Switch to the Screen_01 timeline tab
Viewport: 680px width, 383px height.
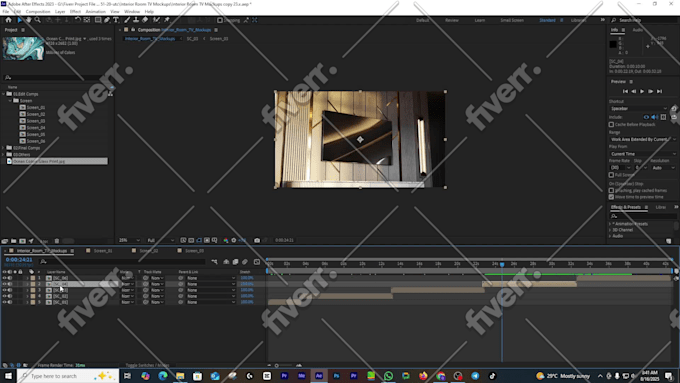pos(103,251)
